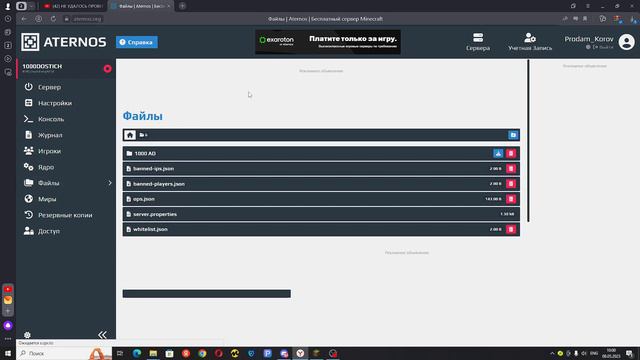
Task: Click the Сервер power icon
Action: [x=28, y=87]
